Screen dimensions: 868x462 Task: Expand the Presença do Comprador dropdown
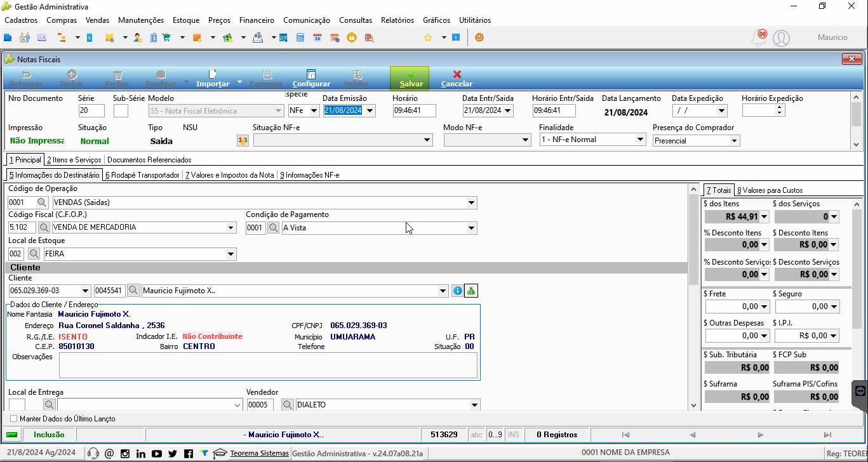pos(735,141)
